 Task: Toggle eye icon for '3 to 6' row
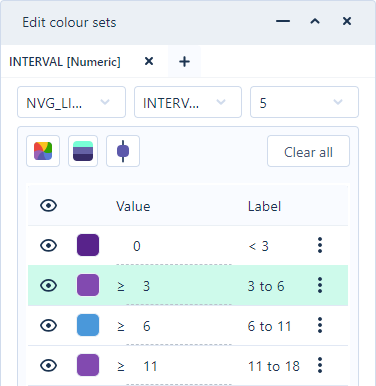[x=49, y=286]
